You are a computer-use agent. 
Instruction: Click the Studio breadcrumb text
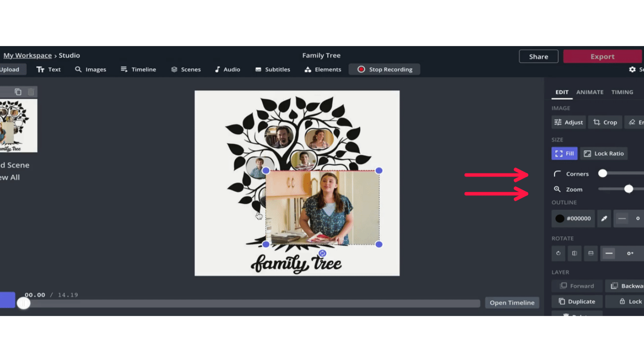tap(69, 55)
